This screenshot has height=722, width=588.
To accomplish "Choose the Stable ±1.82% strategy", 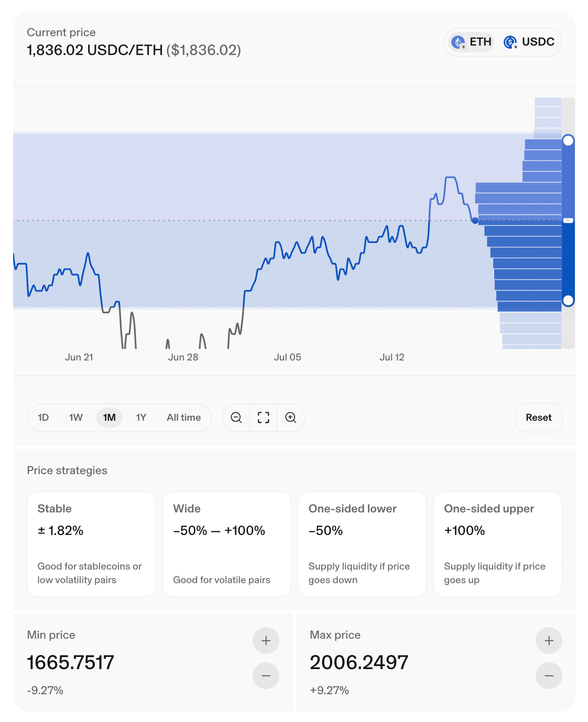I will point(91,544).
